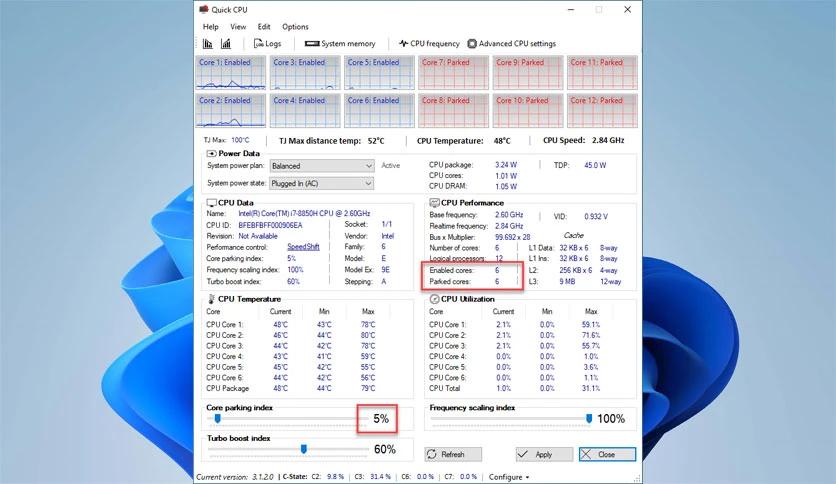Close the Quick CPU window with X

[x=628, y=10]
